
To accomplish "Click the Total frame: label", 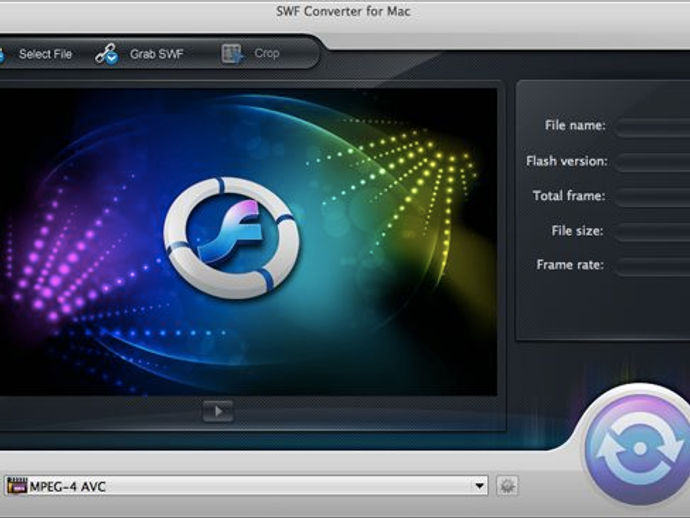I will click(569, 195).
